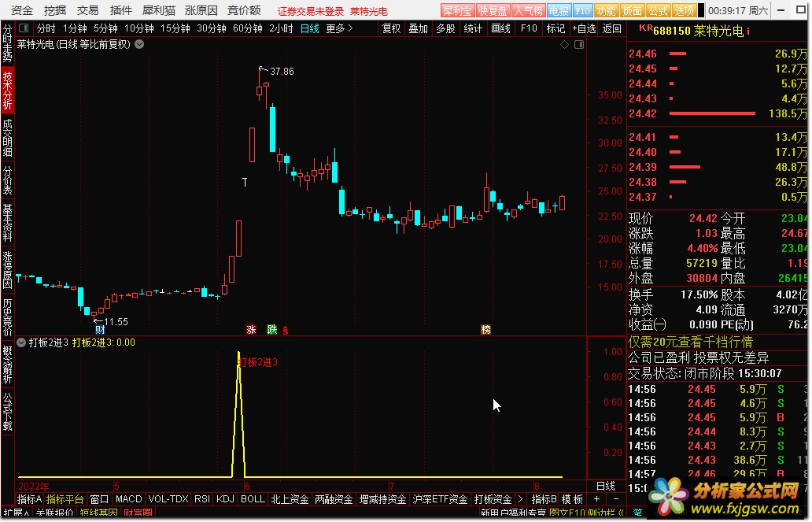Click 仅需20元查看千档行情 link

690,342
